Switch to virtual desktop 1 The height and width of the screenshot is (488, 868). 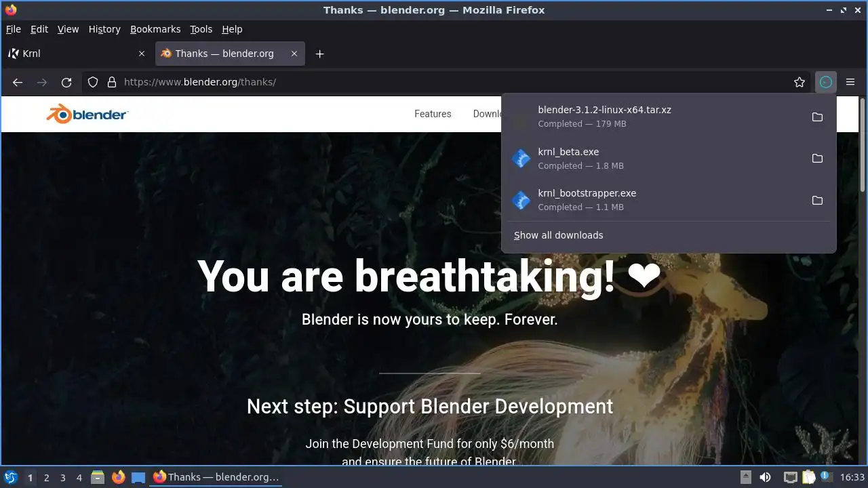tap(30, 478)
